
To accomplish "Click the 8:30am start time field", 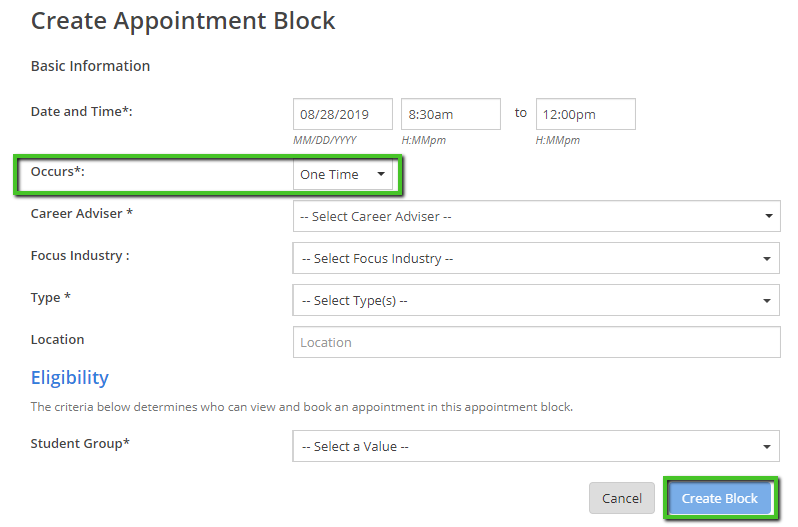I will 450,114.
